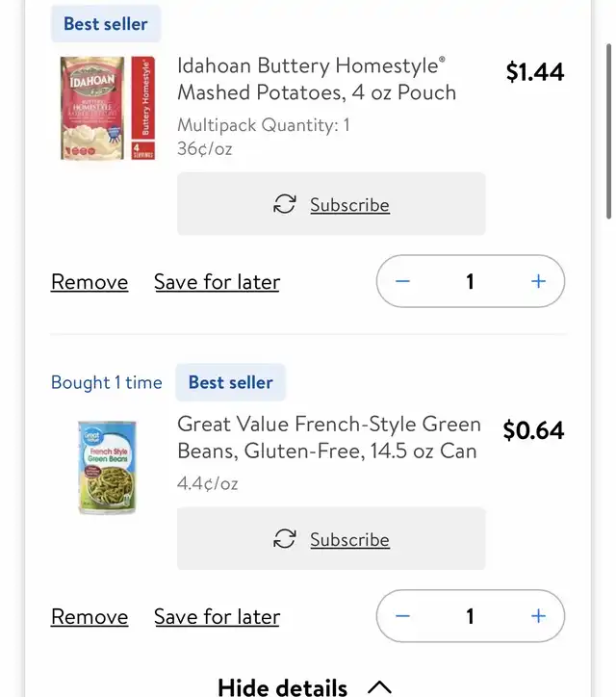Click the subscribe refresh icon for Idahoan potatoes

pos(285,204)
